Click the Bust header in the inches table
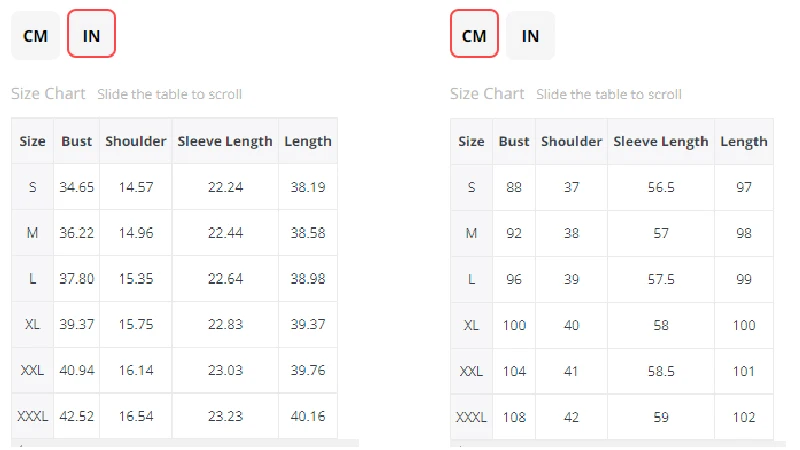This screenshot has width=800, height=450. click(76, 141)
